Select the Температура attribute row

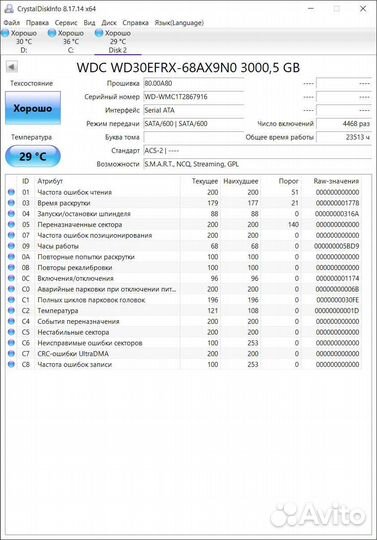coord(184,310)
